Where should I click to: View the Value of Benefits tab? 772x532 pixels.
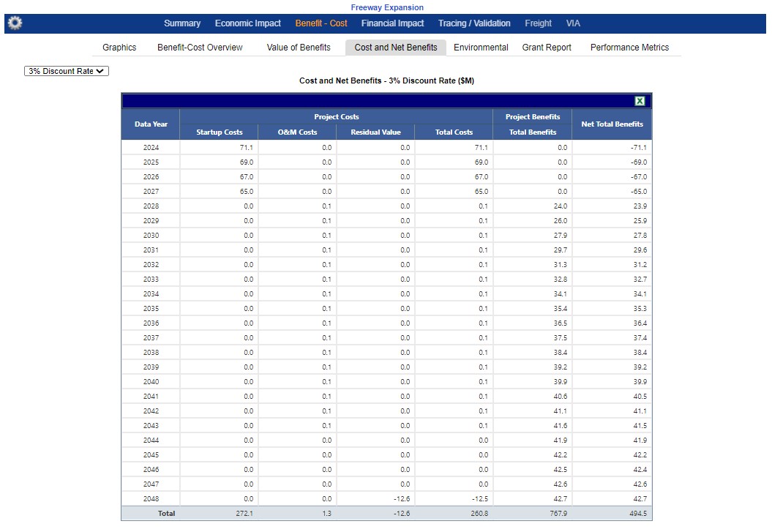click(x=299, y=48)
